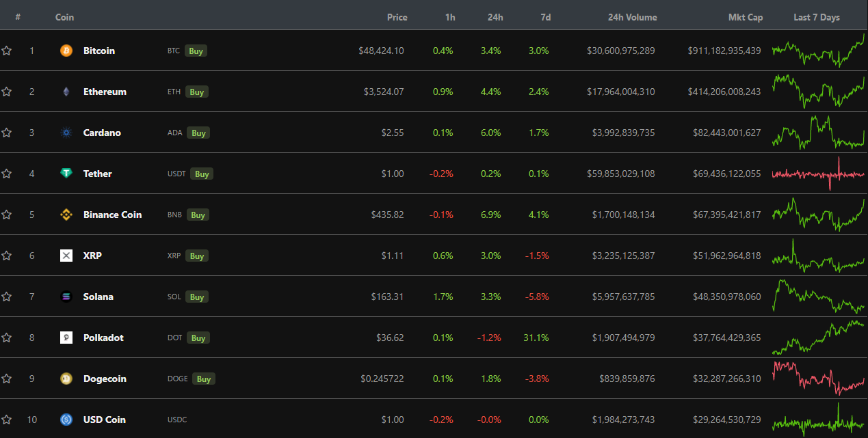
Task: Click the Dogecoin coin logo
Action: [66, 379]
